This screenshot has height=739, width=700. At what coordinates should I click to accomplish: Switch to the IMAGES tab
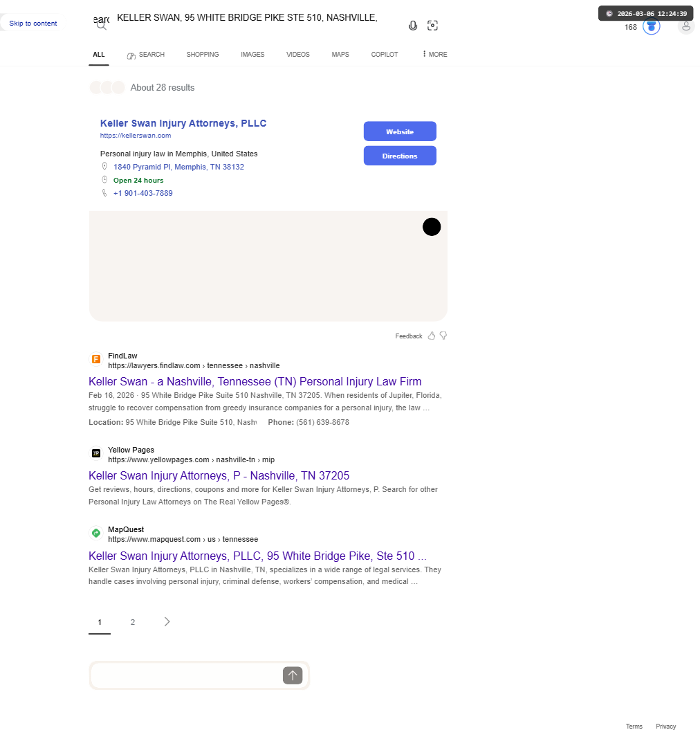point(252,55)
